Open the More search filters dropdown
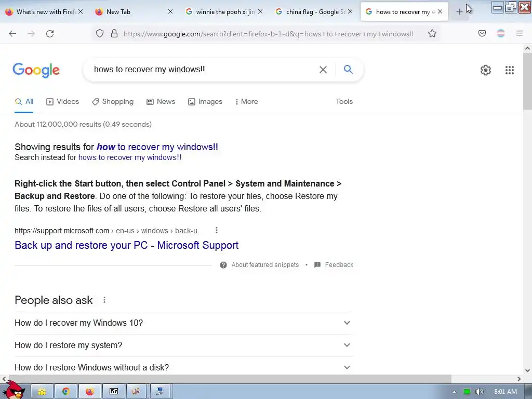532x399 pixels. click(x=247, y=101)
